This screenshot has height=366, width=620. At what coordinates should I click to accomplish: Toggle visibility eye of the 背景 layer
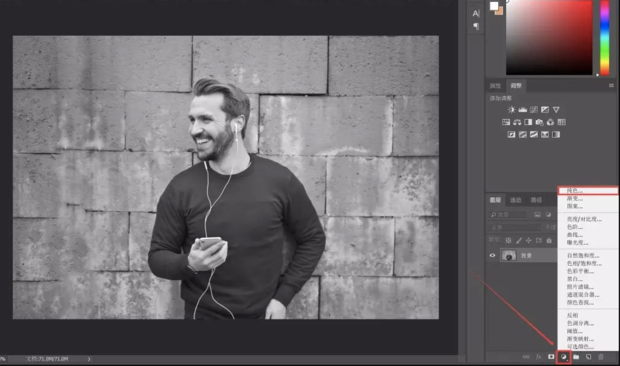[492, 255]
